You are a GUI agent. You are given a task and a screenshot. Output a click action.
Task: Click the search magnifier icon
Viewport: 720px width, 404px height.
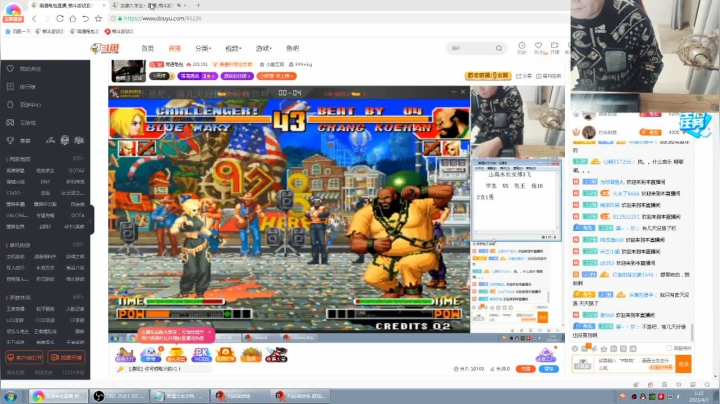(x=499, y=48)
